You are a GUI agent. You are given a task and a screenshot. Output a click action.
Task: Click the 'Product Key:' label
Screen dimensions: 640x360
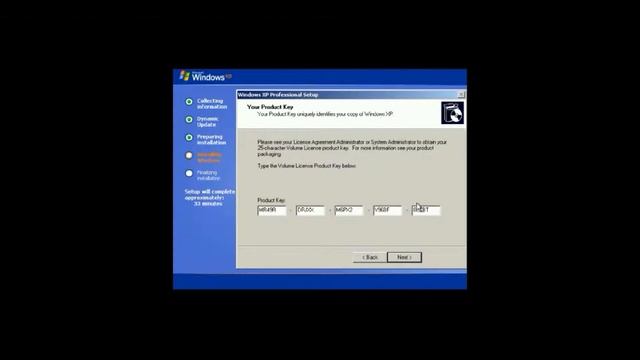pyautogui.click(x=271, y=200)
